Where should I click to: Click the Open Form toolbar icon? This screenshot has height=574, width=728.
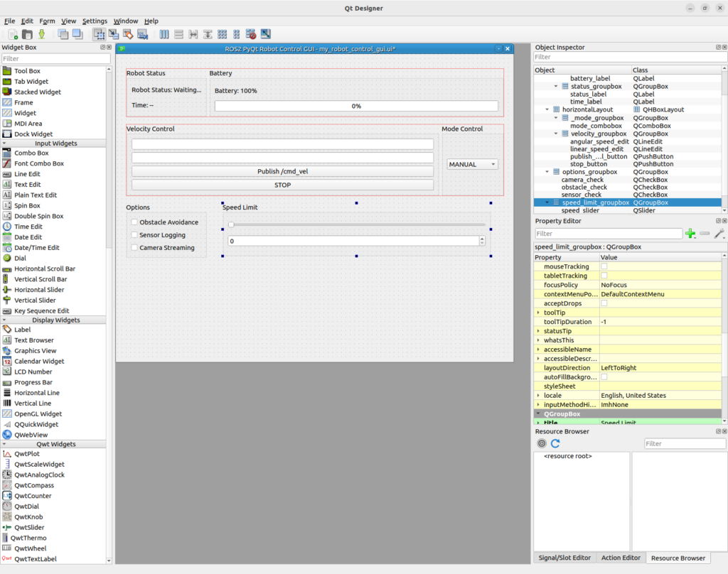(x=28, y=34)
